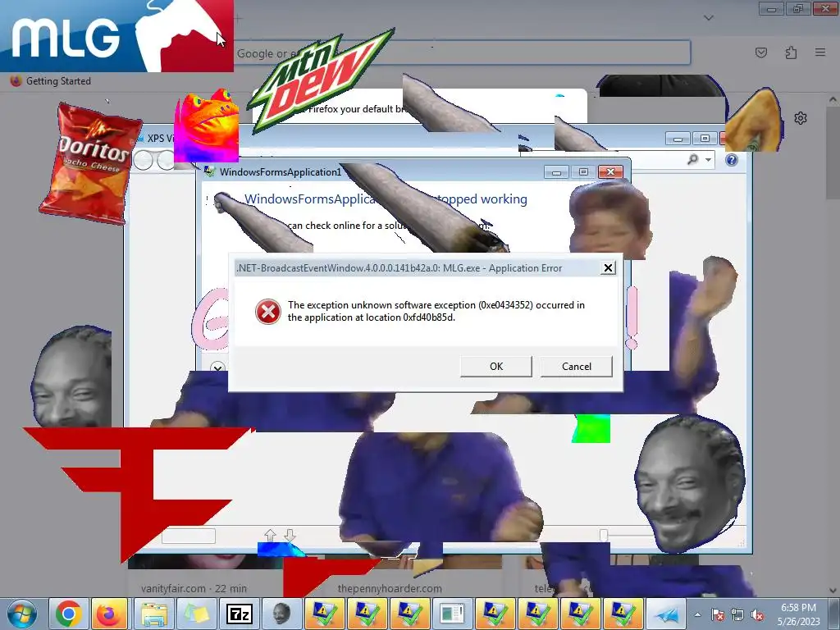Close the WindowsFormsApplication1 crash window
Viewport: 840px width, 630px height.
[610, 172]
